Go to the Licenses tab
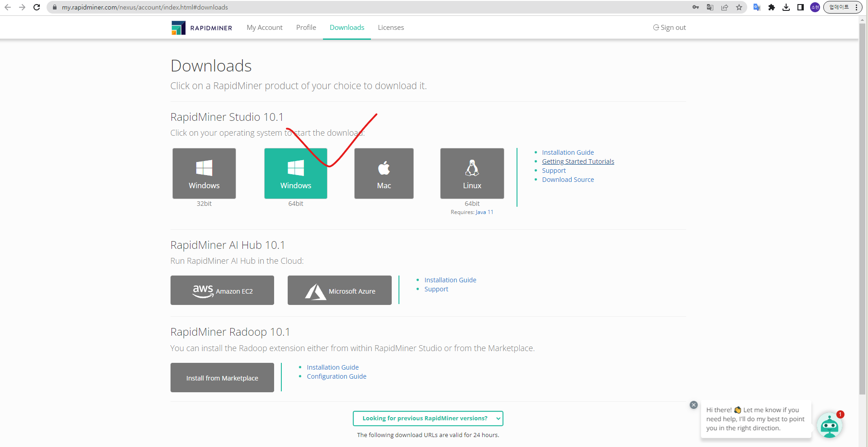This screenshot has width=868, height=447. point(391,28)
